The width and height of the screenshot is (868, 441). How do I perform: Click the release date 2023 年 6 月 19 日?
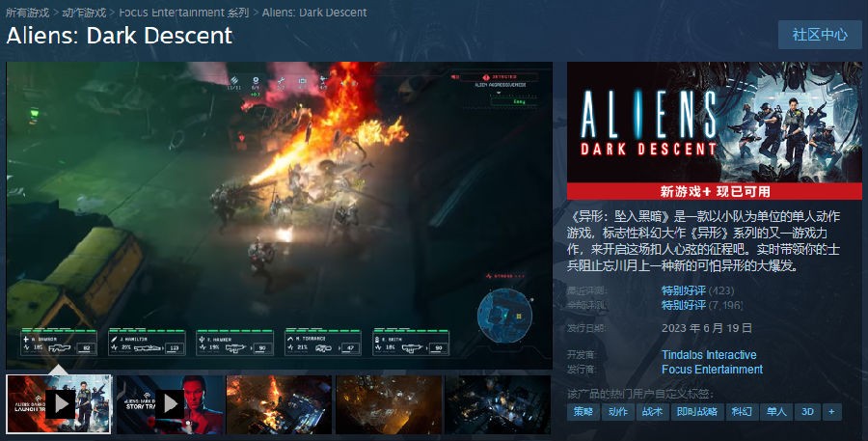(706, 328)
